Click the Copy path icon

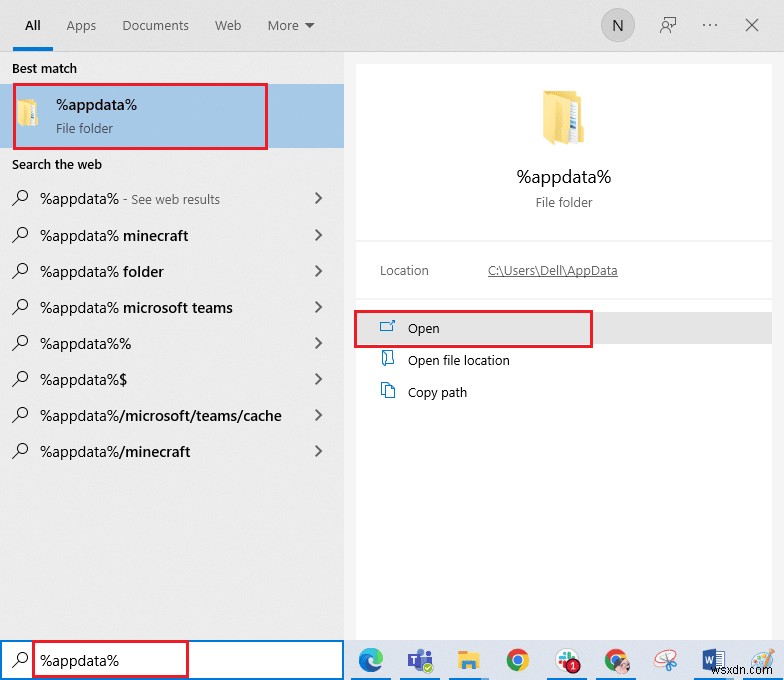pyautogui.click(x=388, y=390)
